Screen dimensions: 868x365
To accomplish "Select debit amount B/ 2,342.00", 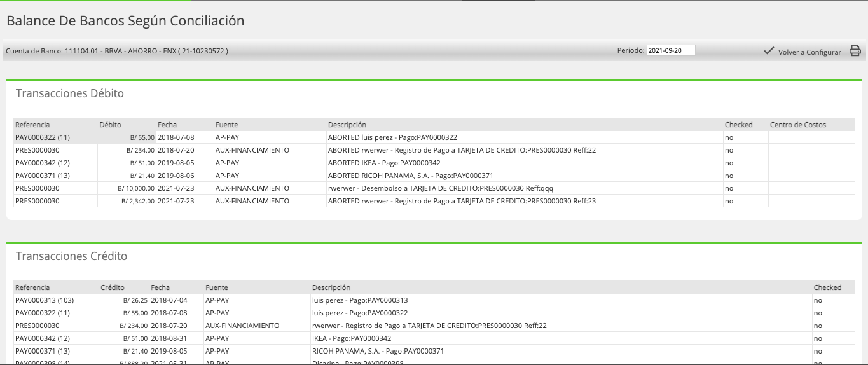I will click(x=138, y=201).
